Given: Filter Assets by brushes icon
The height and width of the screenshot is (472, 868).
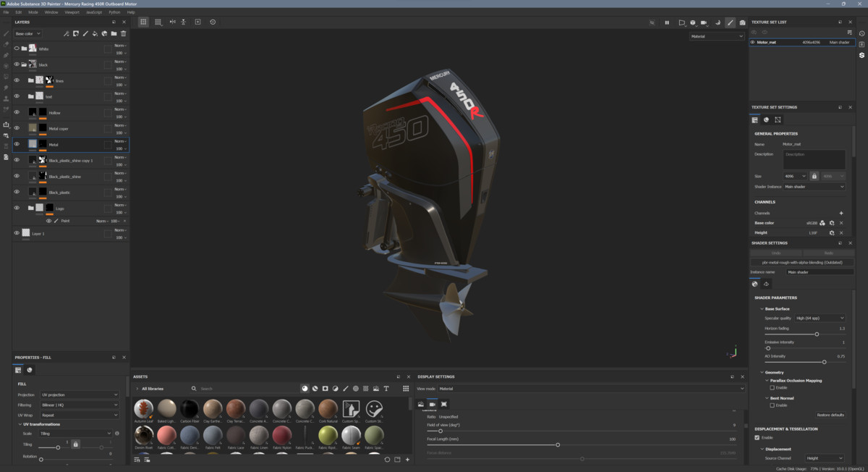Looking at the screenshot, I should [x=346, y=389].
